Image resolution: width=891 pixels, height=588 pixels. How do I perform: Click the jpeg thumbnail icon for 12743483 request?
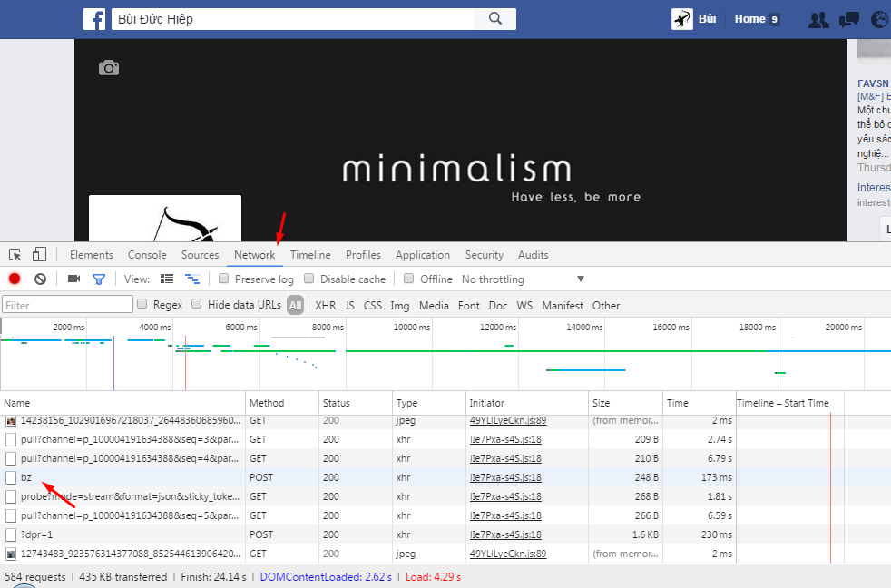(x=11, y=554)
